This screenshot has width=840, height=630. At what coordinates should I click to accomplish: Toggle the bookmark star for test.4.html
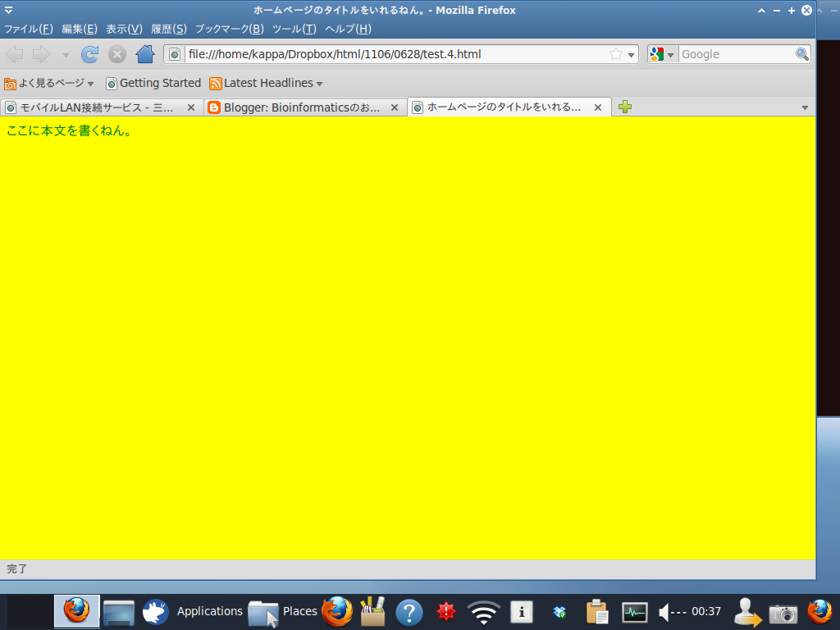614,54
